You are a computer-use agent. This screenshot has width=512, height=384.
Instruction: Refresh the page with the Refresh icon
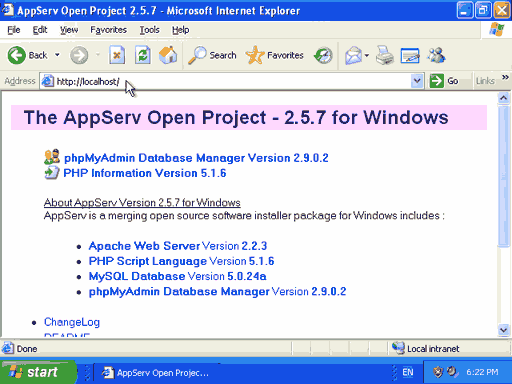143,55
